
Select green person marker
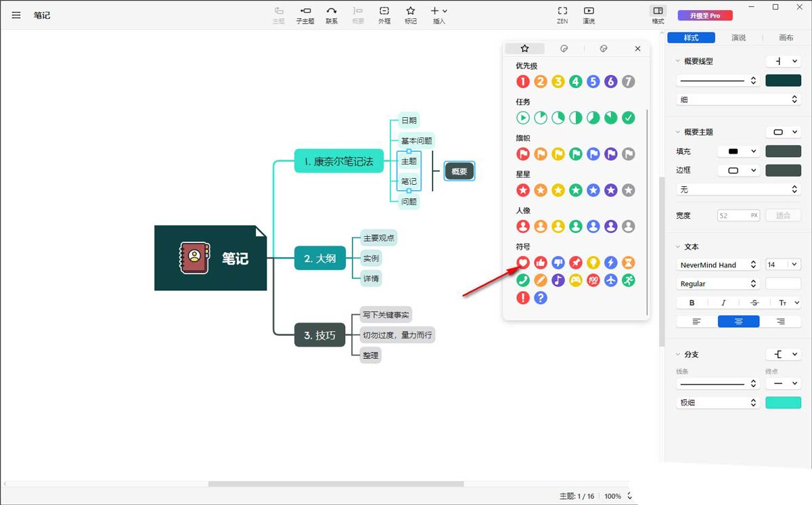pyautogui.click(x=576, y=226)
